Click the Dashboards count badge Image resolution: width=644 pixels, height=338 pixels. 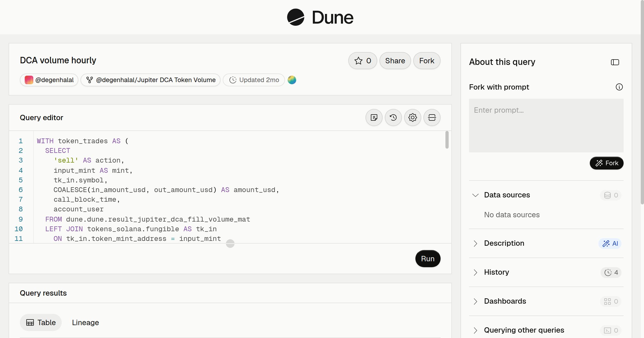611,302
